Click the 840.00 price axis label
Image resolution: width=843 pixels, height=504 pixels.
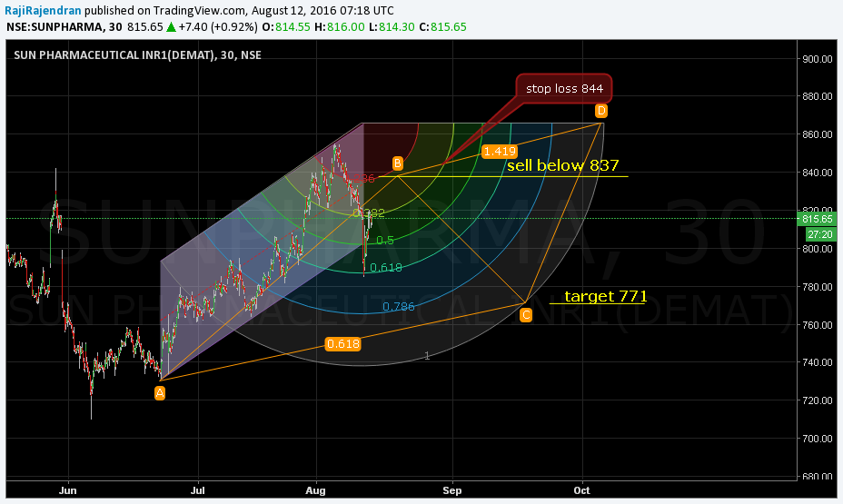tap(818, 173)
